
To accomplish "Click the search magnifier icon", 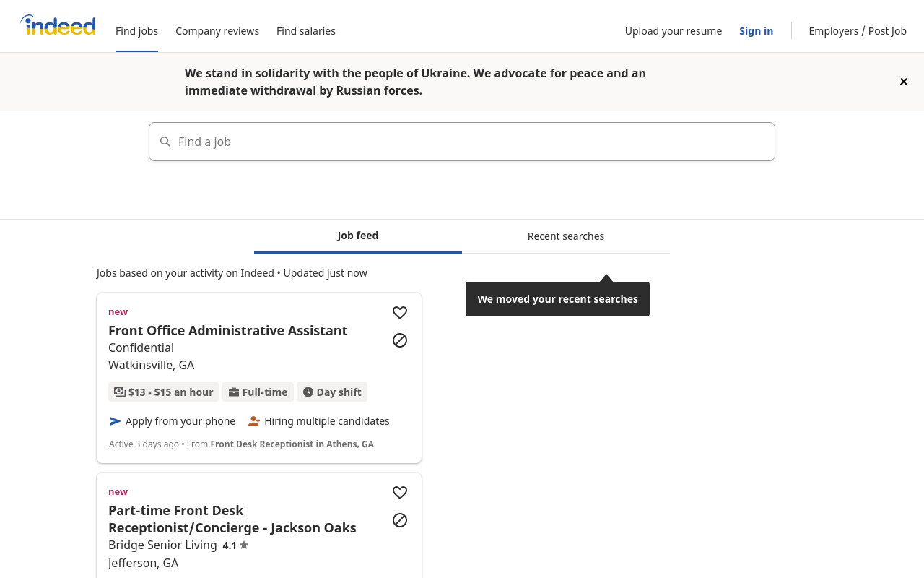I will click(165, 142).
